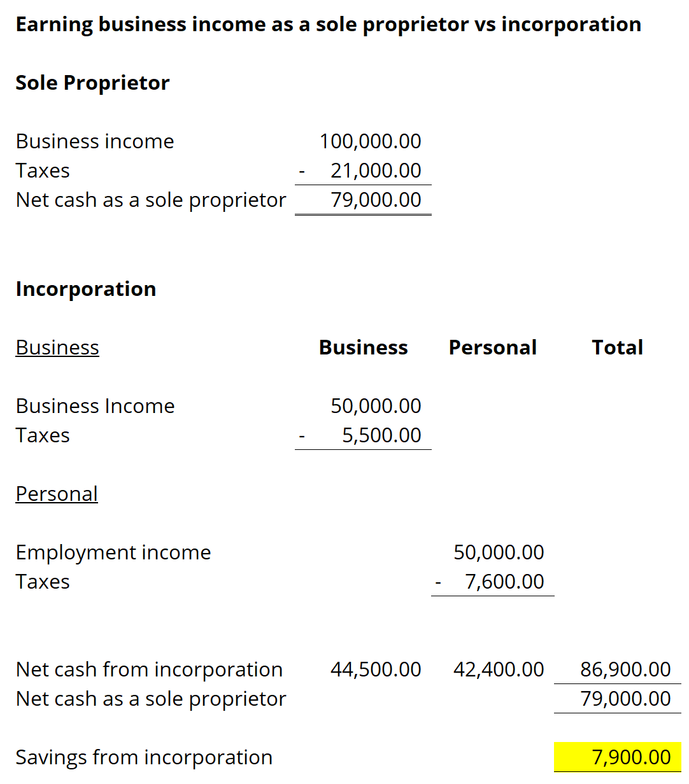
Task: Click the Incorporation heading
Action: 86,289
